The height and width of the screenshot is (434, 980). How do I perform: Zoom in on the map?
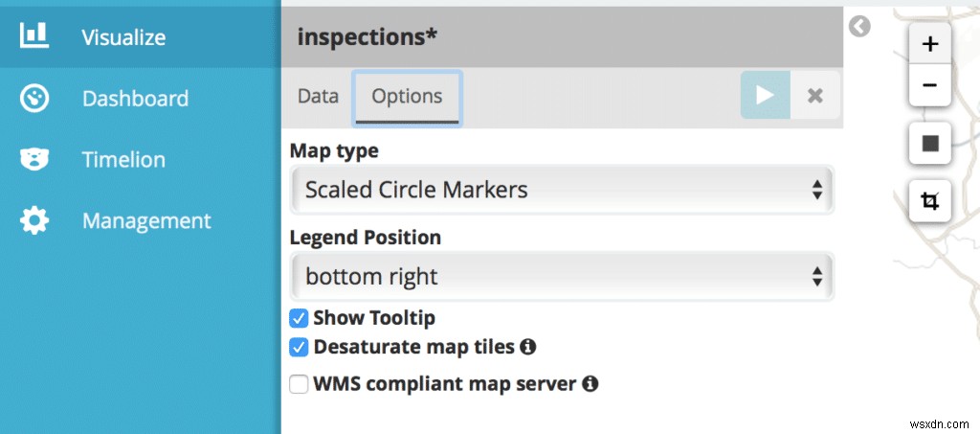pyautogui.click(x=929, y=44)
